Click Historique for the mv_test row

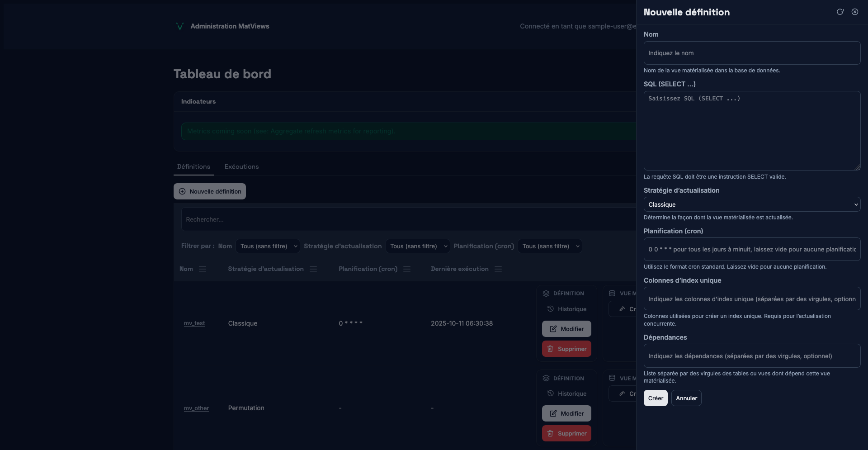[567, 309]
